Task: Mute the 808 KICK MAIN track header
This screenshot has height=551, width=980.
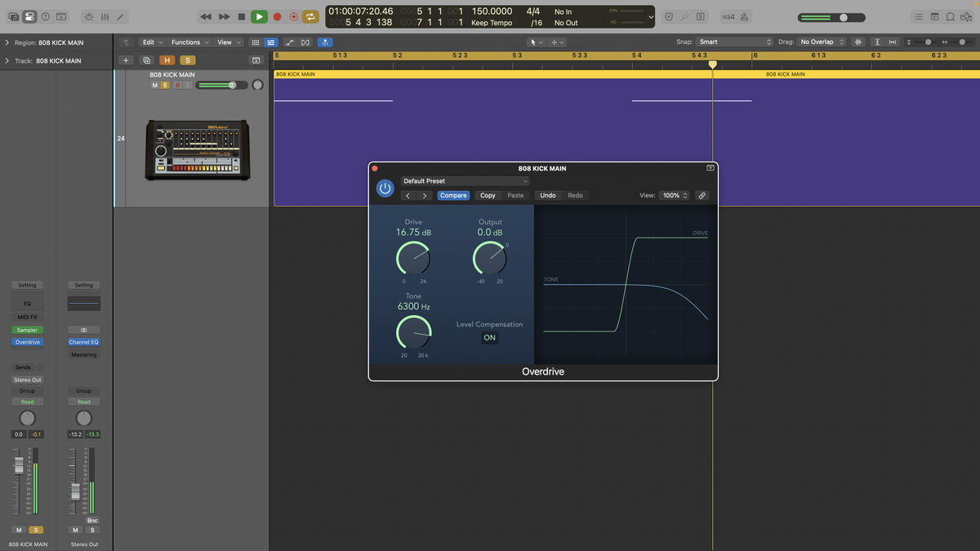Action: pos(154,85)
